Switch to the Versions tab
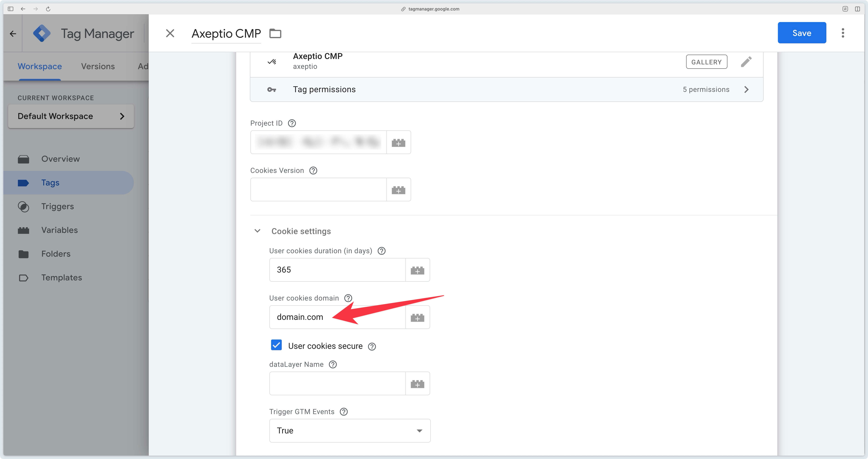Screen dimensions: 868x459 coord(98,66)
